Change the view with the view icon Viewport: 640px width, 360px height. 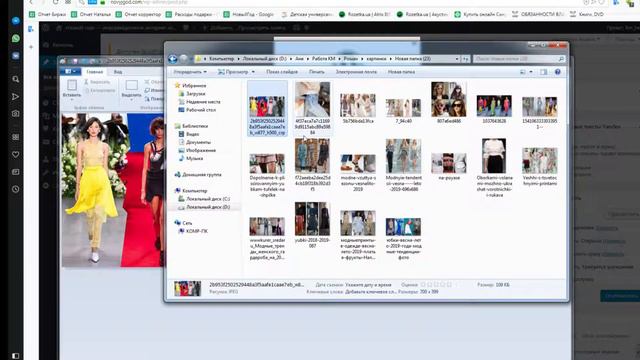(x=523, y=72)
